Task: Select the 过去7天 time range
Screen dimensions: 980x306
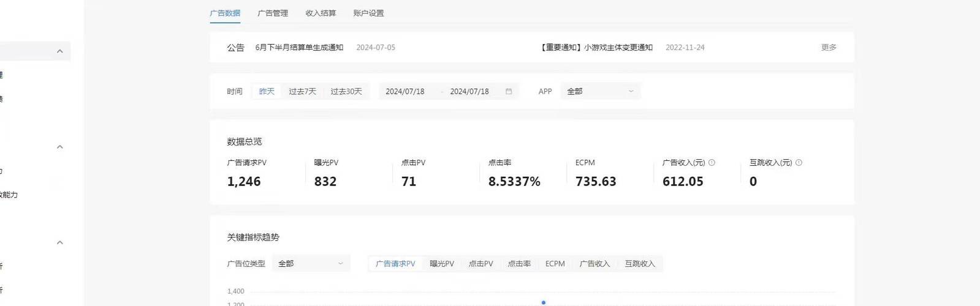Action: click(302, 91)
